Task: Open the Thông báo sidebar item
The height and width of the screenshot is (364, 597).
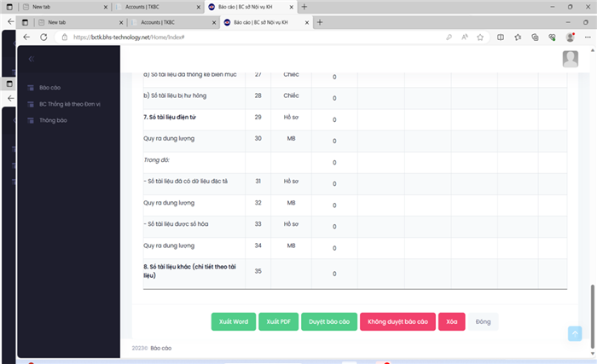Action: tap(47, 120)
